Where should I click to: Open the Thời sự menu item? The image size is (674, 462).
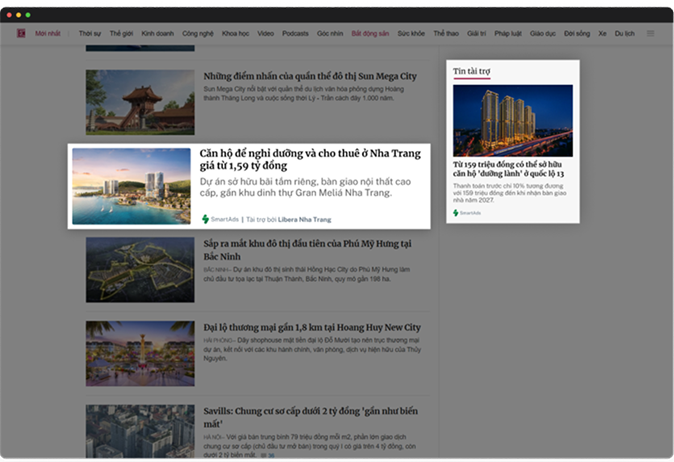point(90,34)
